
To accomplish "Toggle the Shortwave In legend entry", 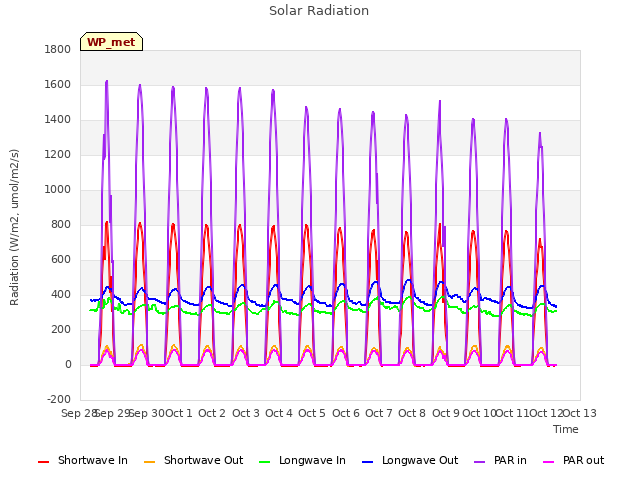I will click(83, 460).
